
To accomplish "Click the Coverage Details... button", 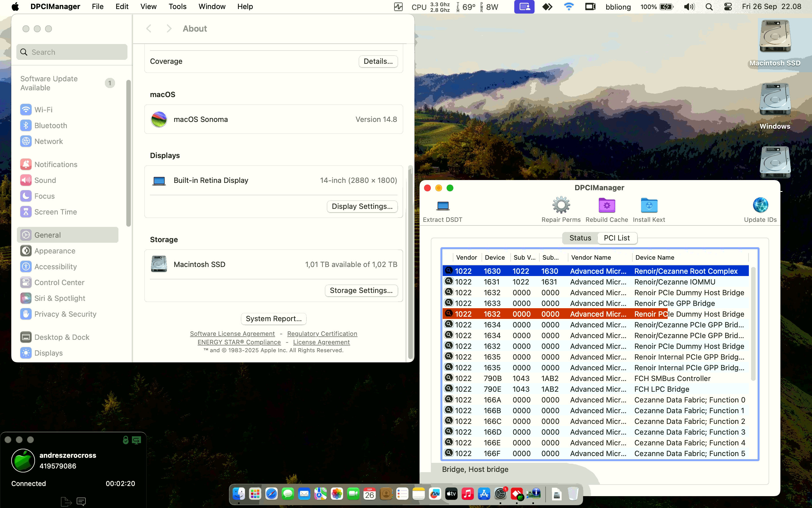I will [x=378, y=61].
